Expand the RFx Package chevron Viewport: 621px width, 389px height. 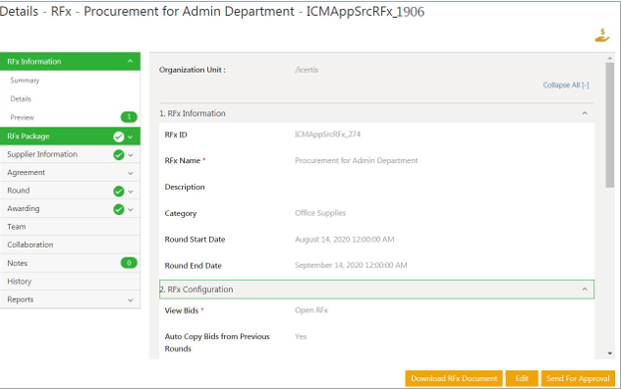131,137
